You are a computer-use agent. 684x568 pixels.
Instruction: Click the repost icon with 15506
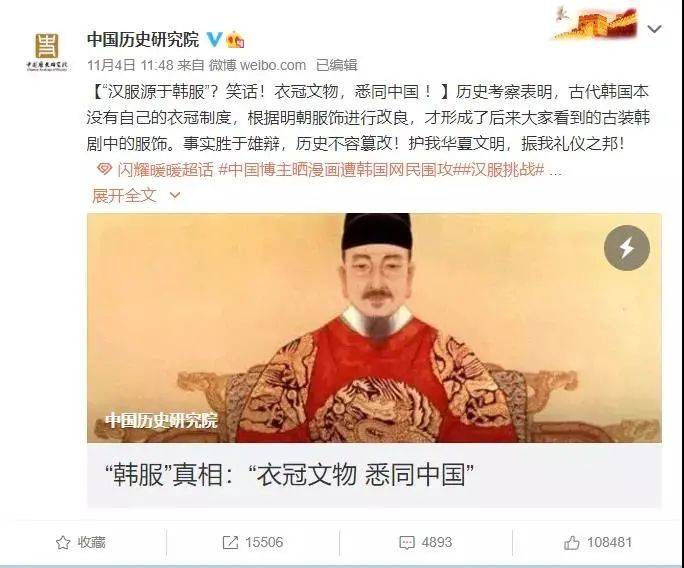coord(230,543)
